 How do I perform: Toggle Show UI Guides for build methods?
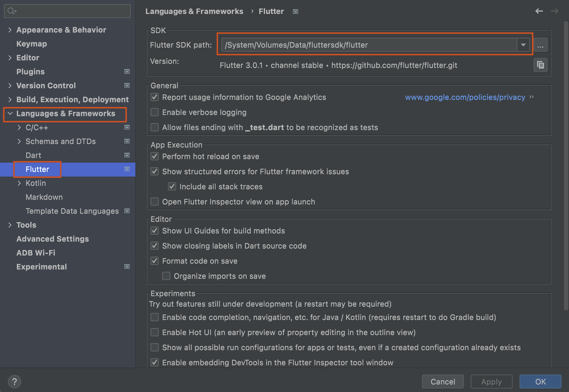pos(155,231)
